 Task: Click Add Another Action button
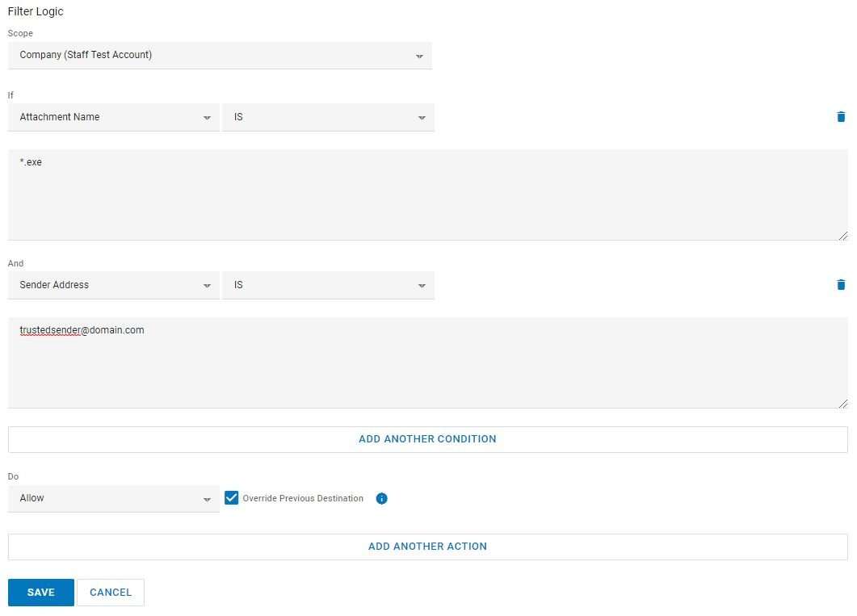(x=427, y=547)
